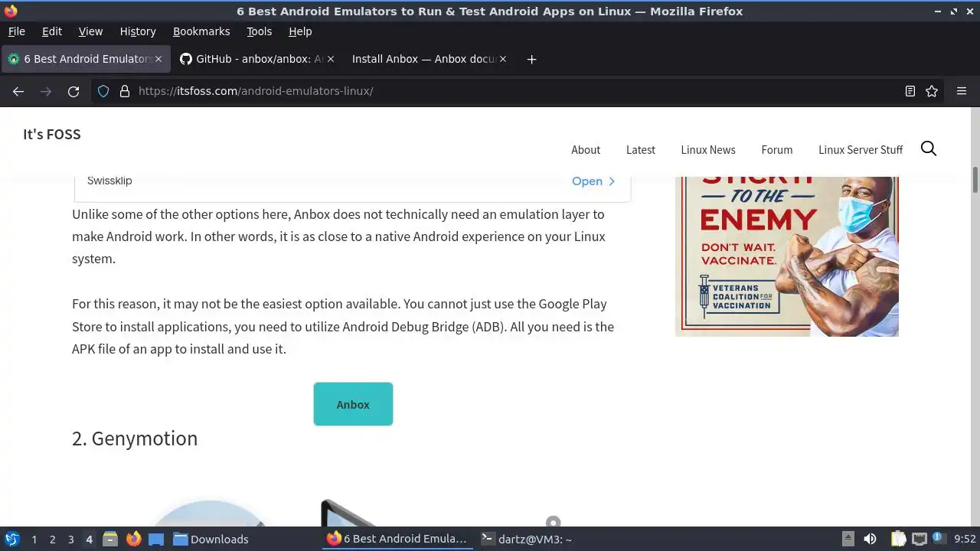Screen dimensions: 980x551
Task: Open tracking protection shield info
Action: click(x=103, y=91)
